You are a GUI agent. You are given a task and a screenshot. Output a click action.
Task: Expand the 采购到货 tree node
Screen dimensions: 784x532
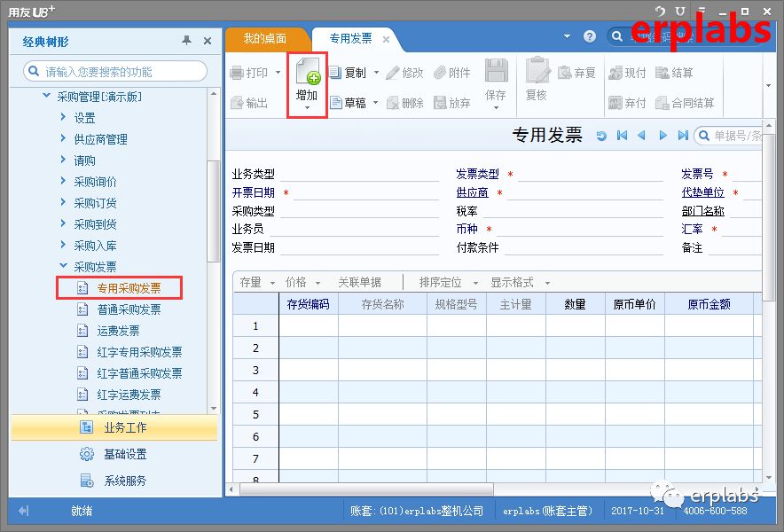pos(63,223)
